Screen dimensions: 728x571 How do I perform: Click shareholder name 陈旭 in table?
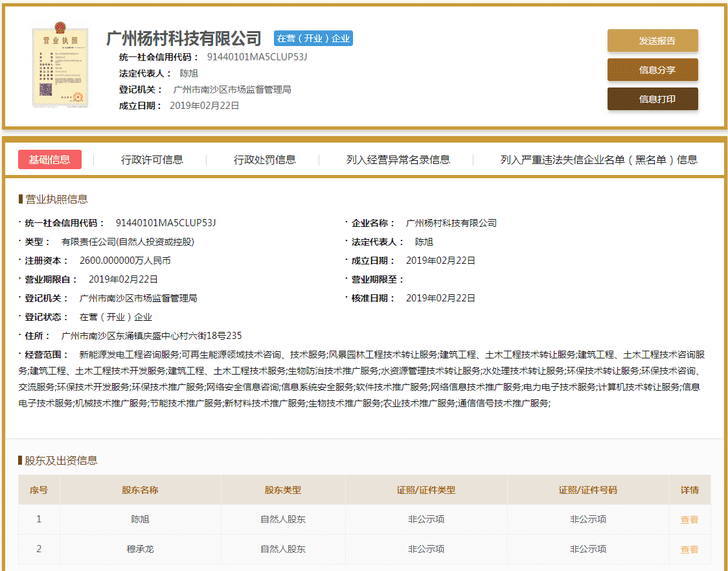click(140, 519)
